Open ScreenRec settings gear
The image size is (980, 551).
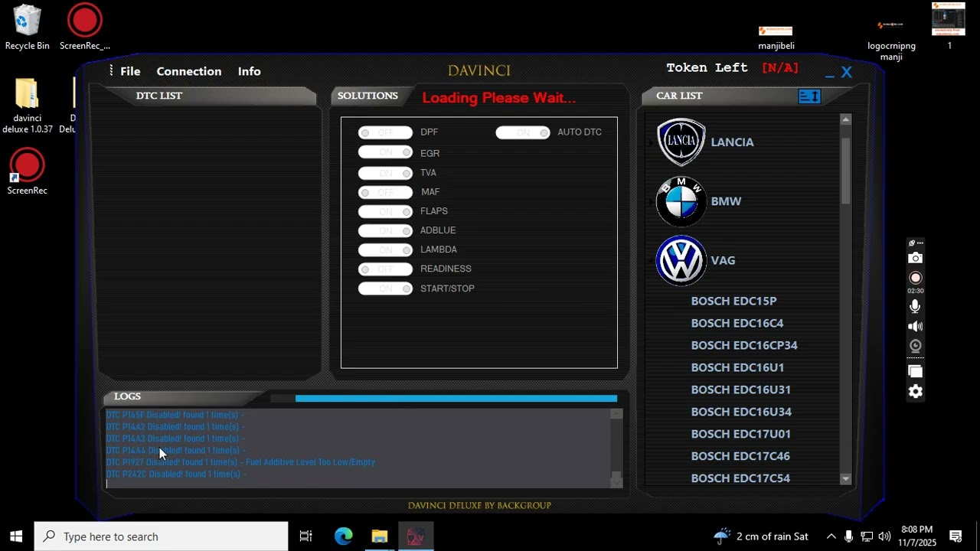pos(915,392)
